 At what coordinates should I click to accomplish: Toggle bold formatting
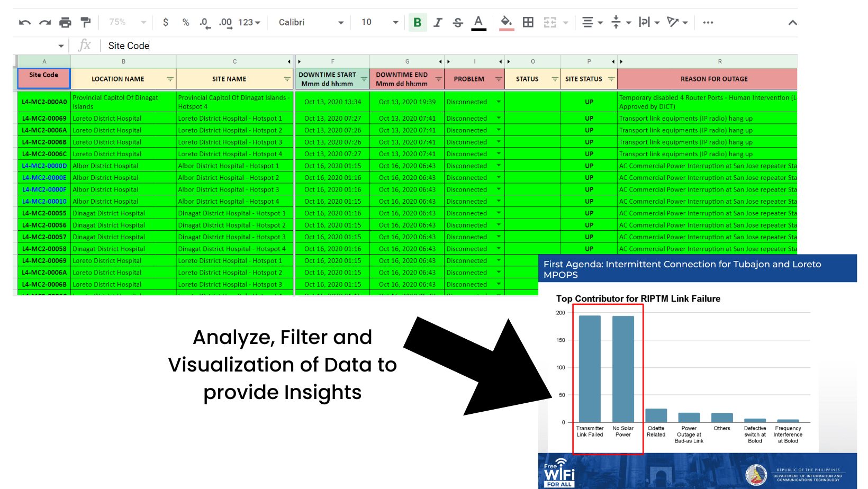click(418, 22)
